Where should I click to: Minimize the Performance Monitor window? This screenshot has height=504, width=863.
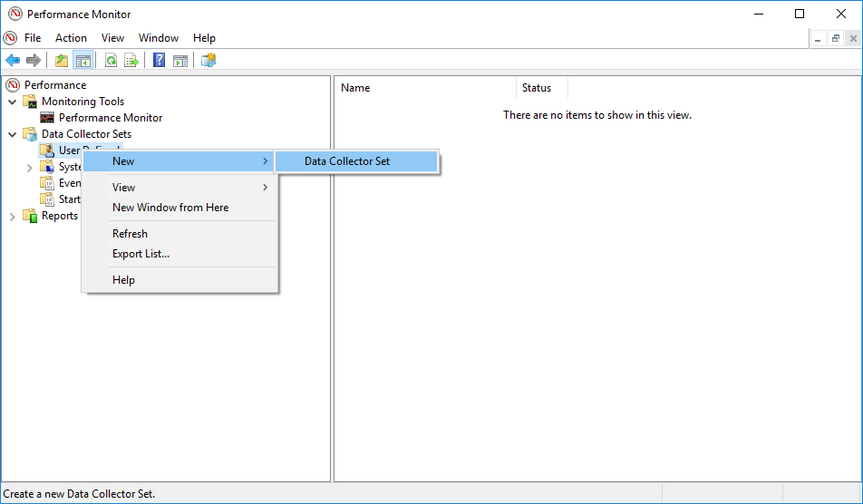click(759, 14)
